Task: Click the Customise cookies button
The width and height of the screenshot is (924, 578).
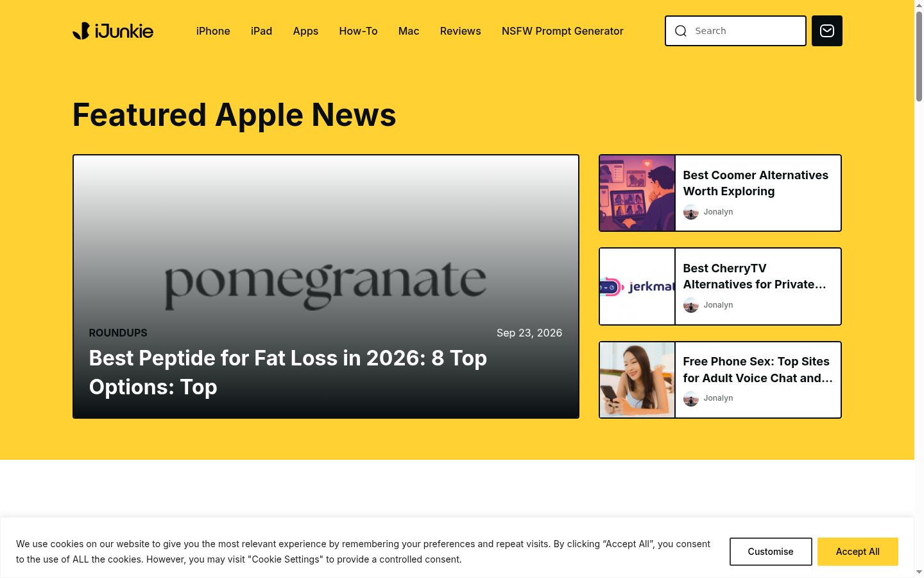Action: (771, 552)
